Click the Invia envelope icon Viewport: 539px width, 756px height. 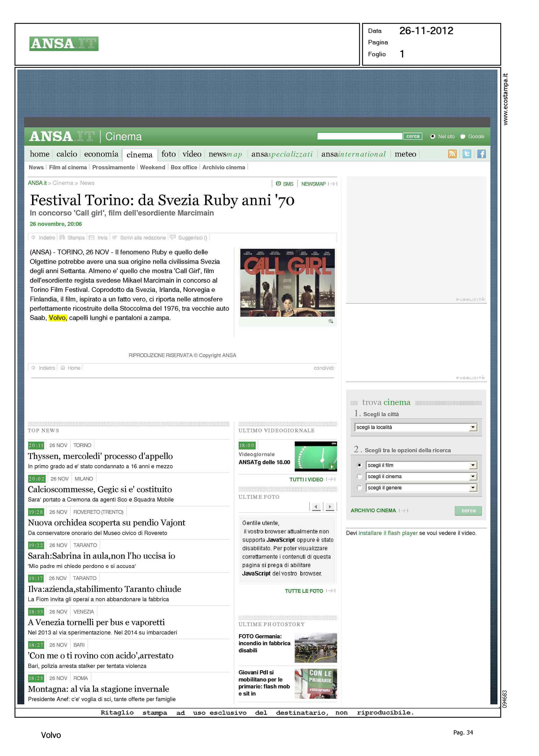click(92, 237)
